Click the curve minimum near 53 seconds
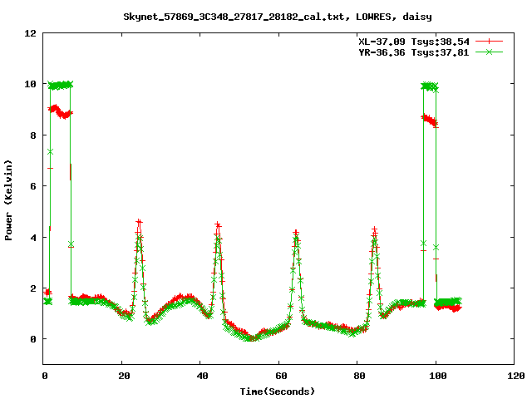532x399 pixels. click(251, 338)
